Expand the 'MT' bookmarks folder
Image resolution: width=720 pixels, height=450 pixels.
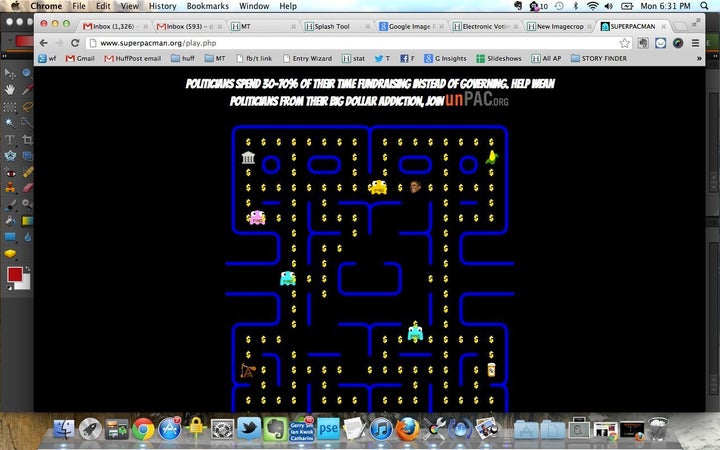[215, 58]
